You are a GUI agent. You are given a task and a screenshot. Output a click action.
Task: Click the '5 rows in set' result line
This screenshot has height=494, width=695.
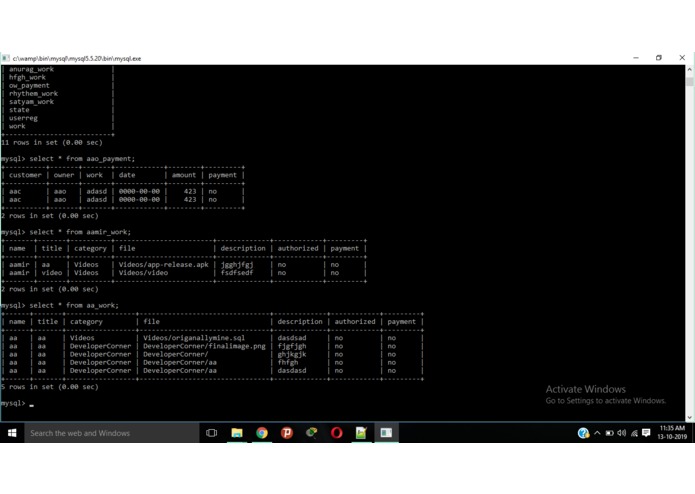[x=50, y=387]
